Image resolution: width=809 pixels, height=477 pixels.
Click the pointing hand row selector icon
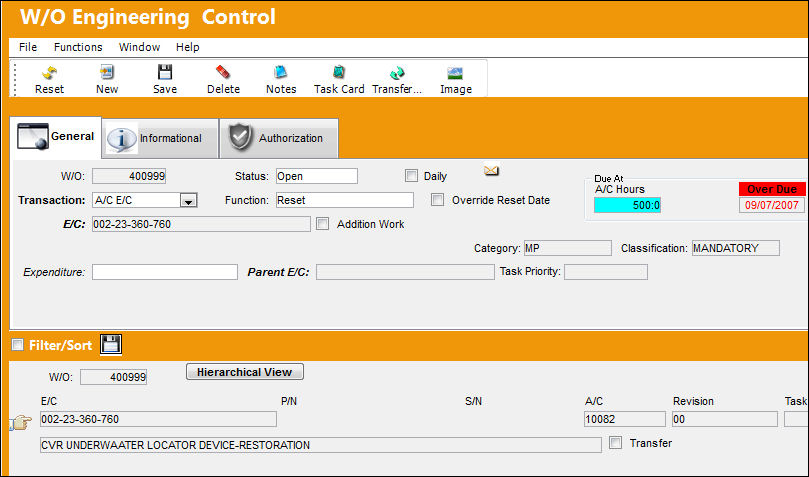tap(21, 423)
